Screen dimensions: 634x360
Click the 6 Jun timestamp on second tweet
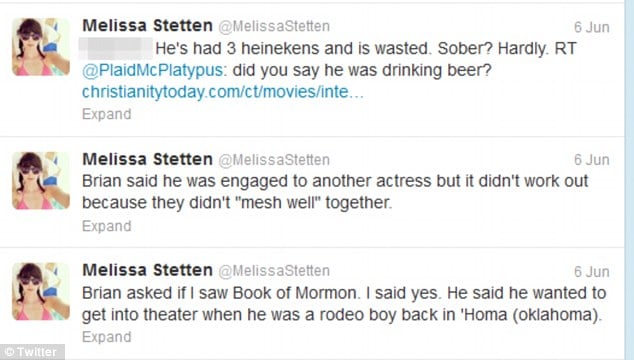click(x=592, y=160)
